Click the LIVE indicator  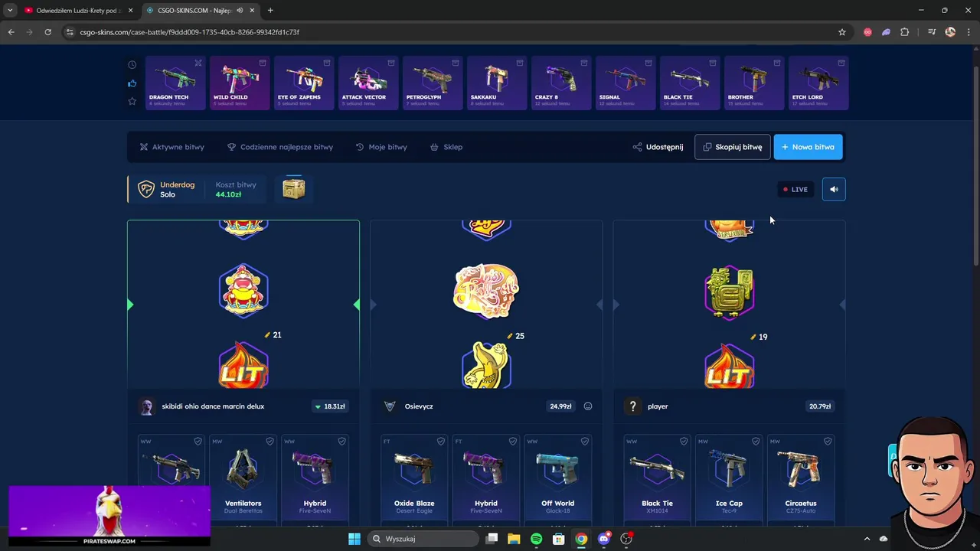[x=795, y=189]
